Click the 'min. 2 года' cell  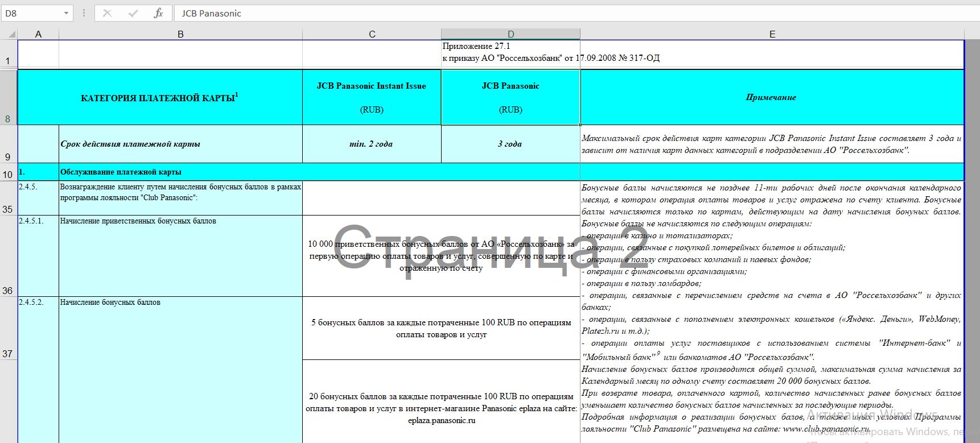372,144
